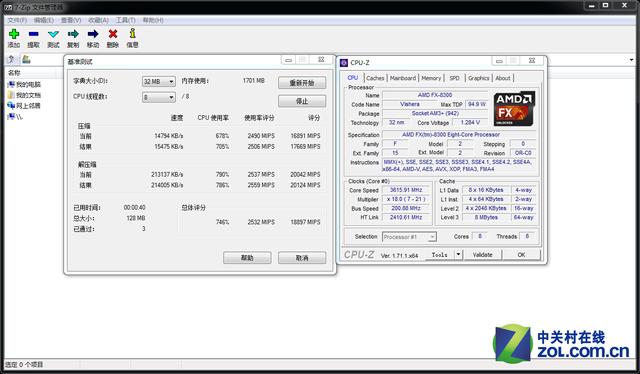
Task: Minimize the benchmark (基准测试) dialog
Action: click(x=289, y=60)
